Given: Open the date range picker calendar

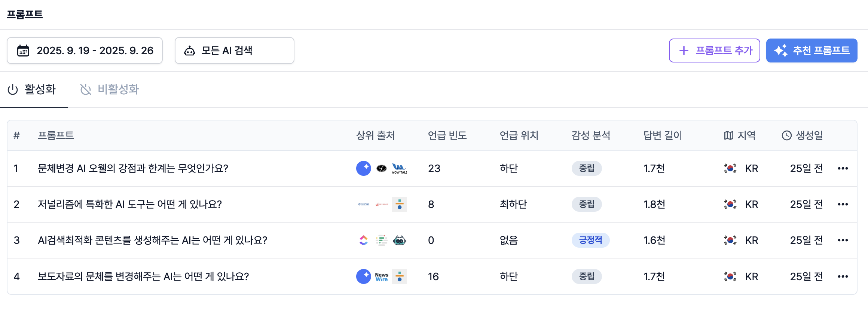Looking at the screenshot, I should click(85, 51).
